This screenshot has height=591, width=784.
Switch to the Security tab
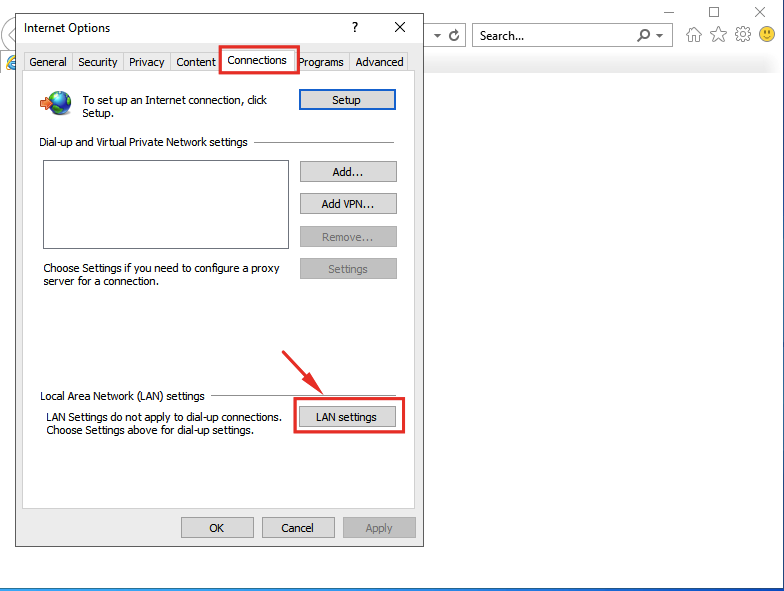[98, 62]
